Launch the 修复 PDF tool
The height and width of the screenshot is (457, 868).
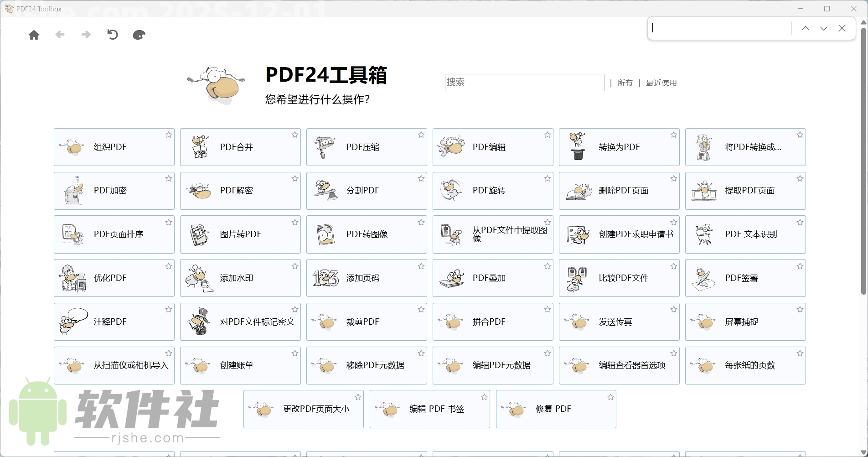click(x=556, y=409)
